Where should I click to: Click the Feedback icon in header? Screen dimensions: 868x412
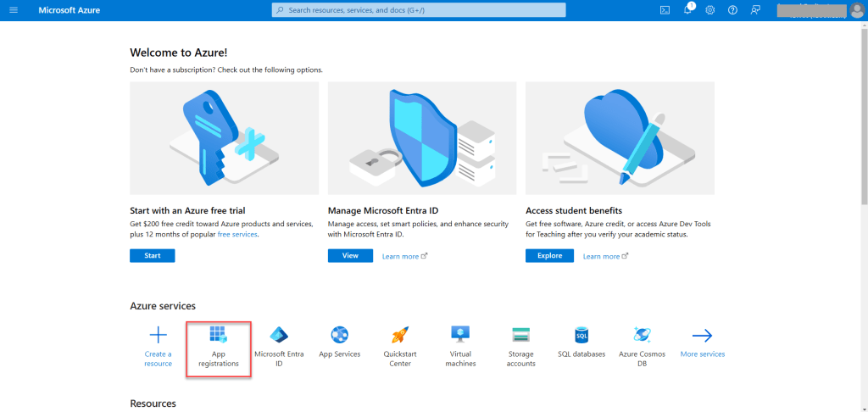[754, 10]
